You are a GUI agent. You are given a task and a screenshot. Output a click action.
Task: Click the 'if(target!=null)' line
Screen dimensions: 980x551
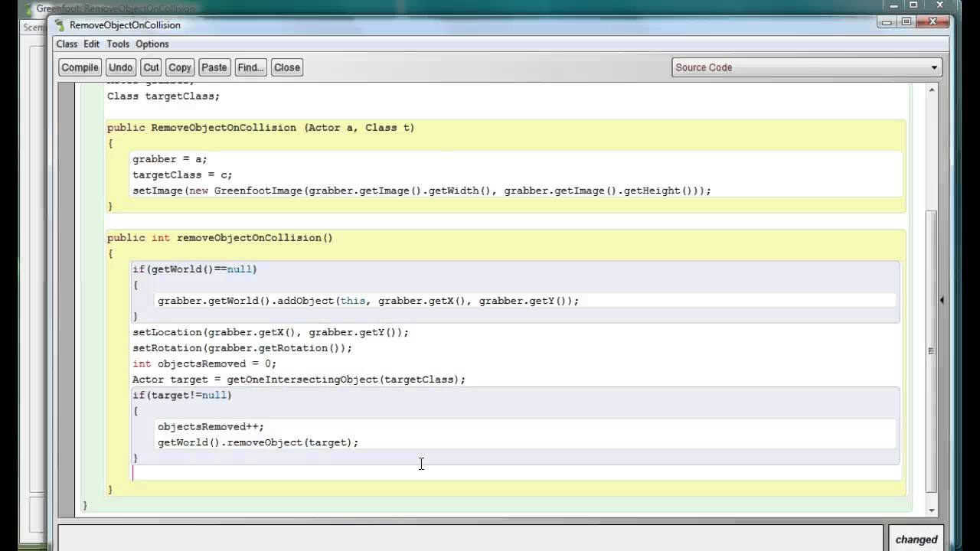point(181,395)
